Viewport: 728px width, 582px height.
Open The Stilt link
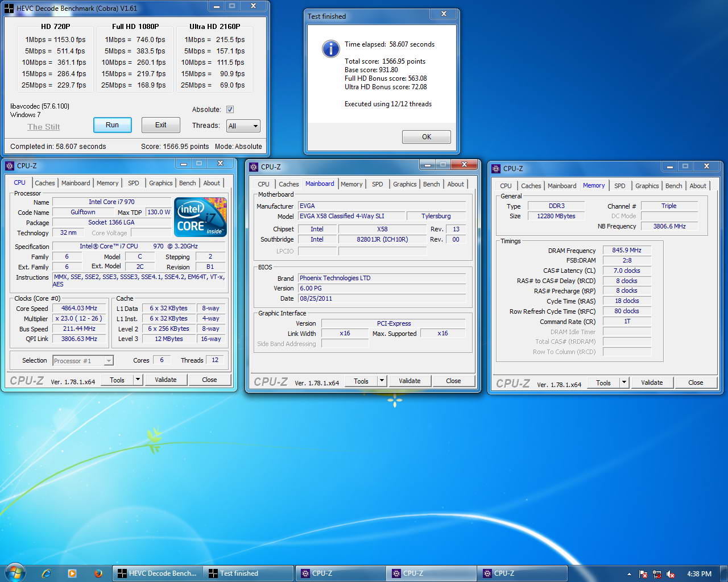44,127
